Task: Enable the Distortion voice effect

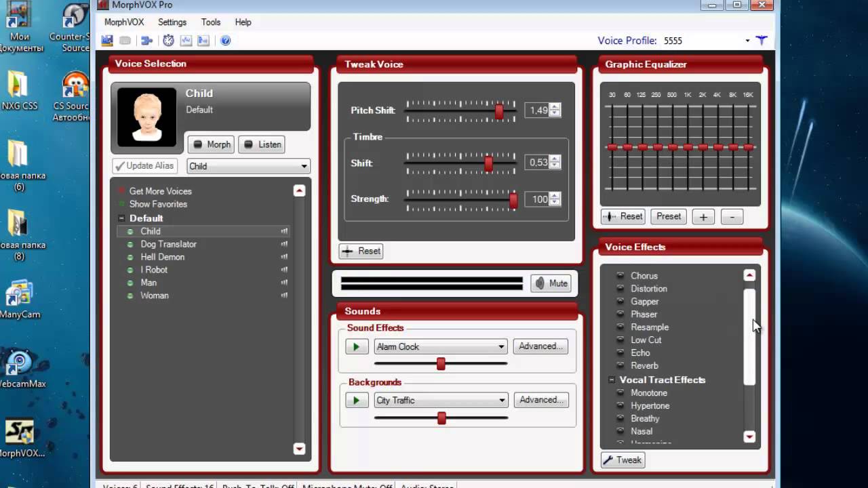Action: pyautogui.click(x=620, y=289)
